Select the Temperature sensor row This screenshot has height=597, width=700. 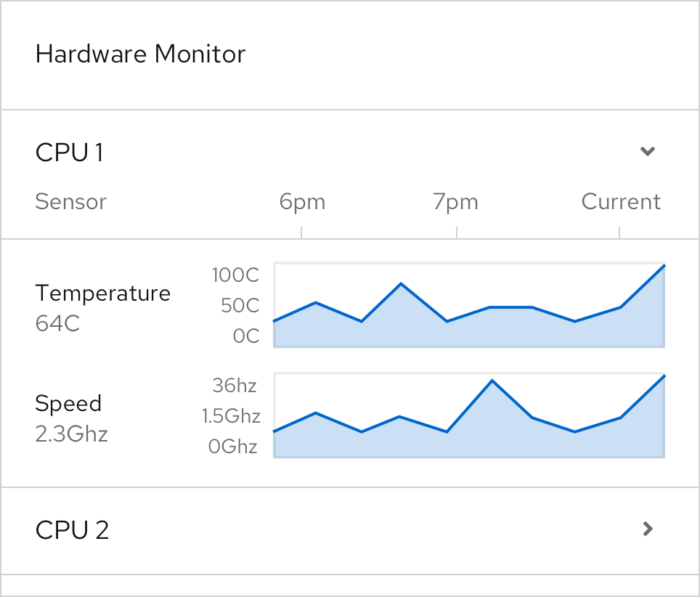[103, 293]
